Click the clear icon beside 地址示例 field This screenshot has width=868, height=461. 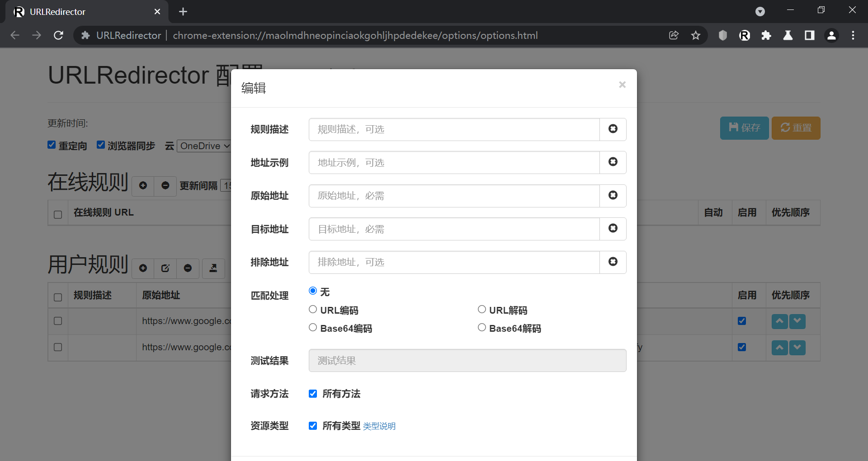tap(613, 162)
